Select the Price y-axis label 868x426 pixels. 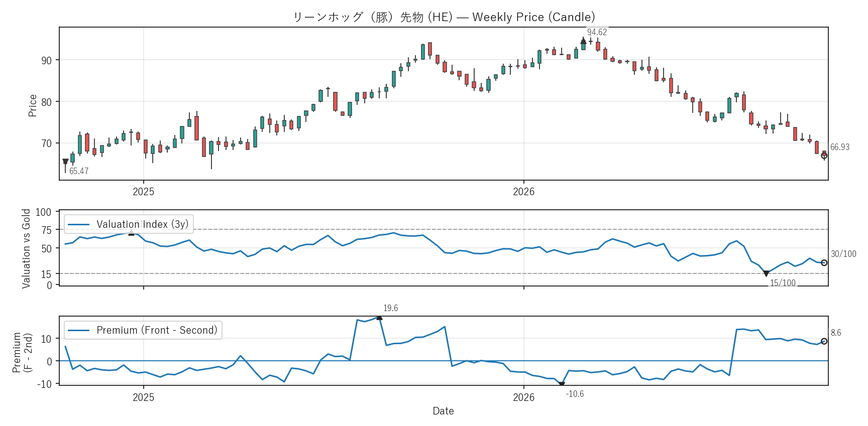coord(33,105)
